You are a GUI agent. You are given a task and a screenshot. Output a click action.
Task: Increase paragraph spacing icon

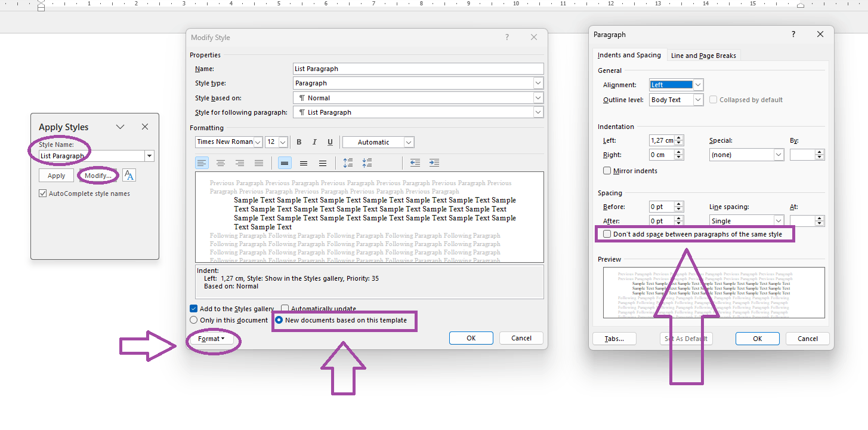(348, 163)
